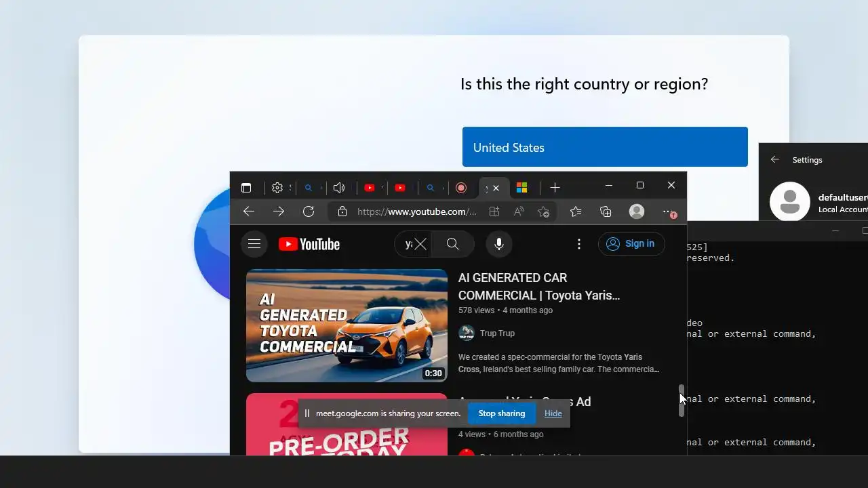Open the Edge profile avatar

click(x=637, y=211)
